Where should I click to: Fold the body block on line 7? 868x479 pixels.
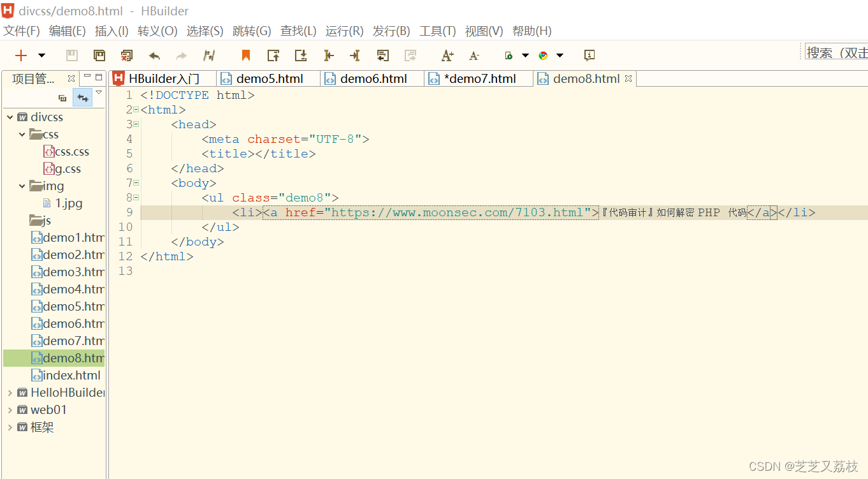coord(136,183)
